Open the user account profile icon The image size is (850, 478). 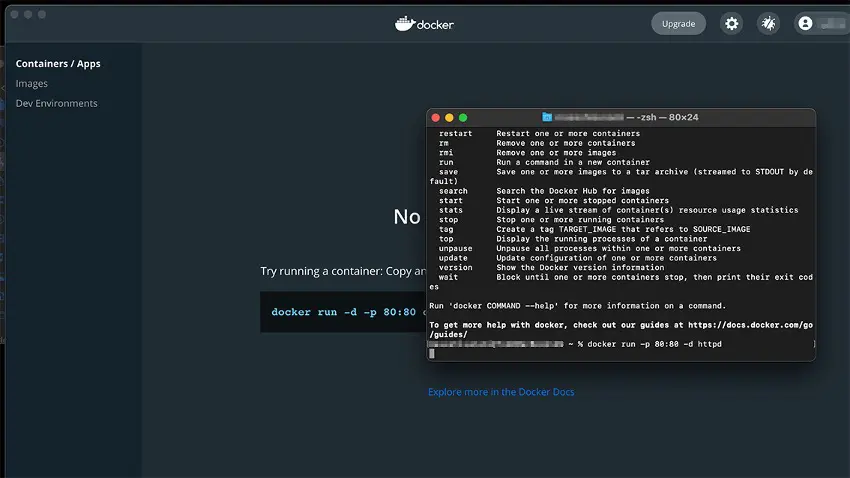(x=805, y=23)
